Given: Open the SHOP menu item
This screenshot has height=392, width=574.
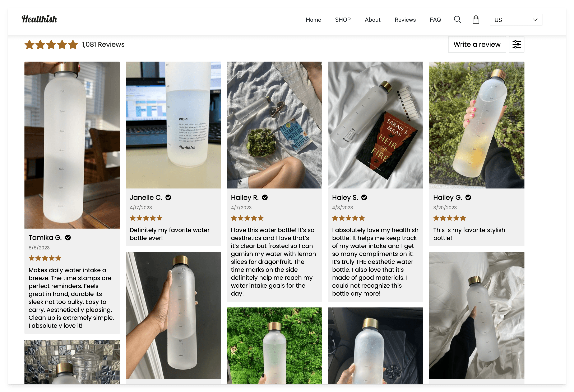Looking at the screenshot, I should tap(343, 20).
